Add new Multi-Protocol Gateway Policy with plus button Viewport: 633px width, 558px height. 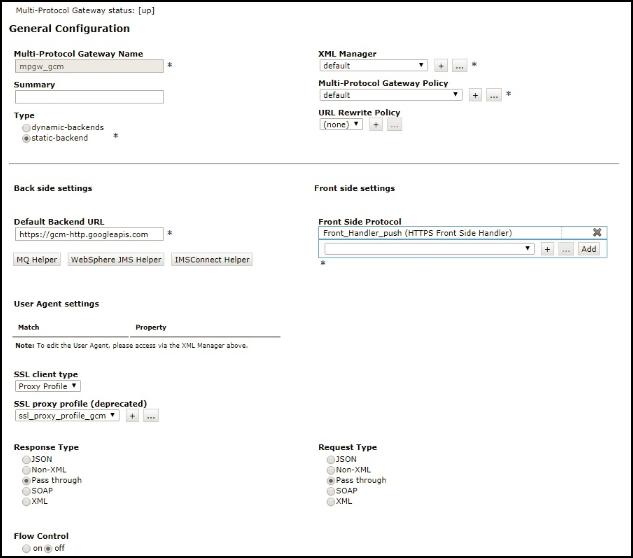(476, 96)
